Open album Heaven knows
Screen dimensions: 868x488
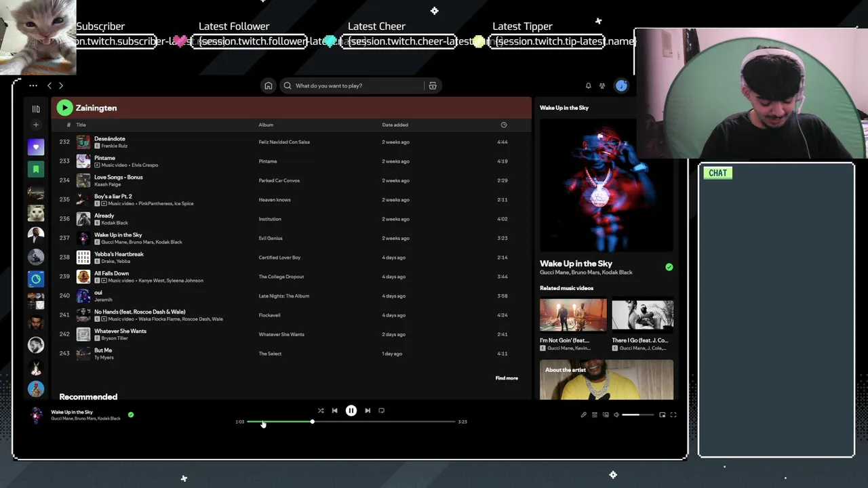[275, 200]
